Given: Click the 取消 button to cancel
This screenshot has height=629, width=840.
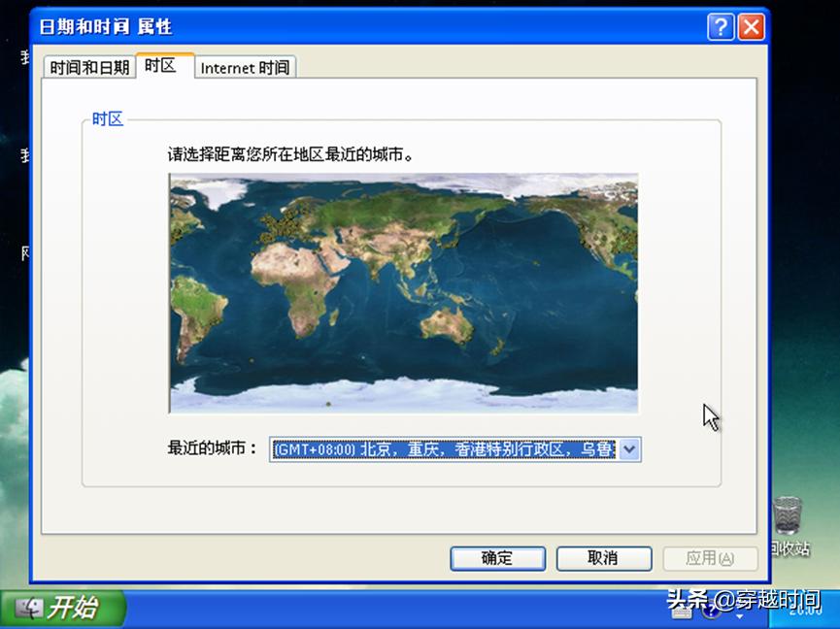Looking at the screenshot, I should 602,558.
